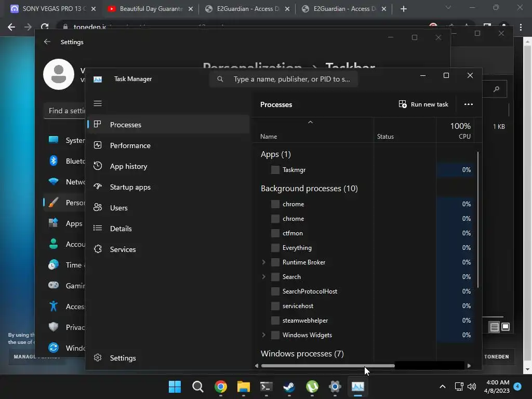
Task: Open the three-dot more options menu
Action: [469, 104]
